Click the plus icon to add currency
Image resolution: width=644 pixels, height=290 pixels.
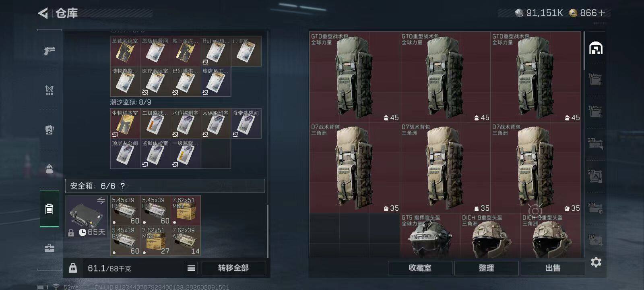click(x=602, y=13)
